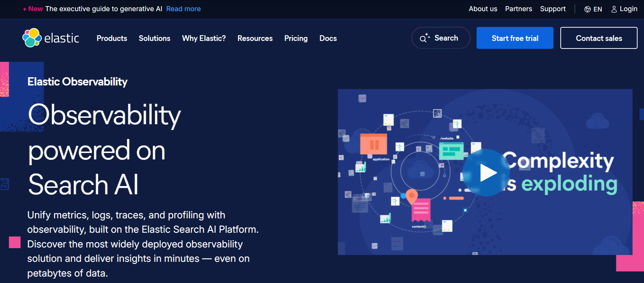644x283 pixels.
Task: Open the Support page
Action: click(x=552, y=9)
